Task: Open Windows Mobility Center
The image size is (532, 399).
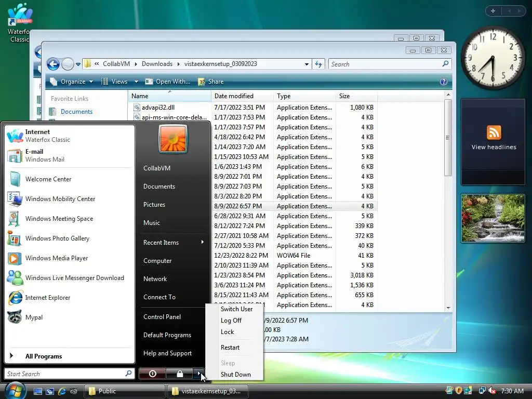Action: [70, 199]
